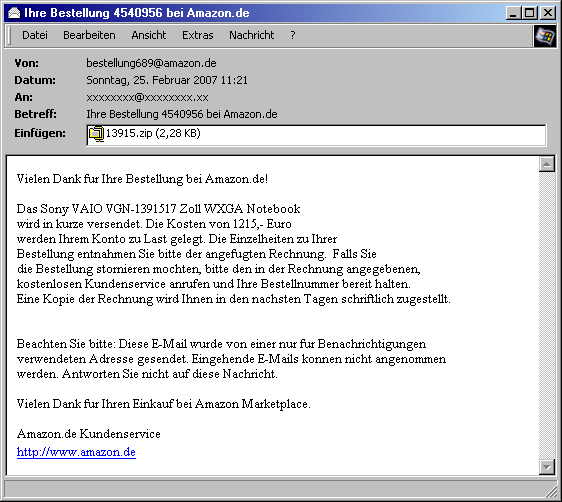This screenshot has width=562, height=502.
Task: Click the scrollbar up arrow
Action: (547, 164)
